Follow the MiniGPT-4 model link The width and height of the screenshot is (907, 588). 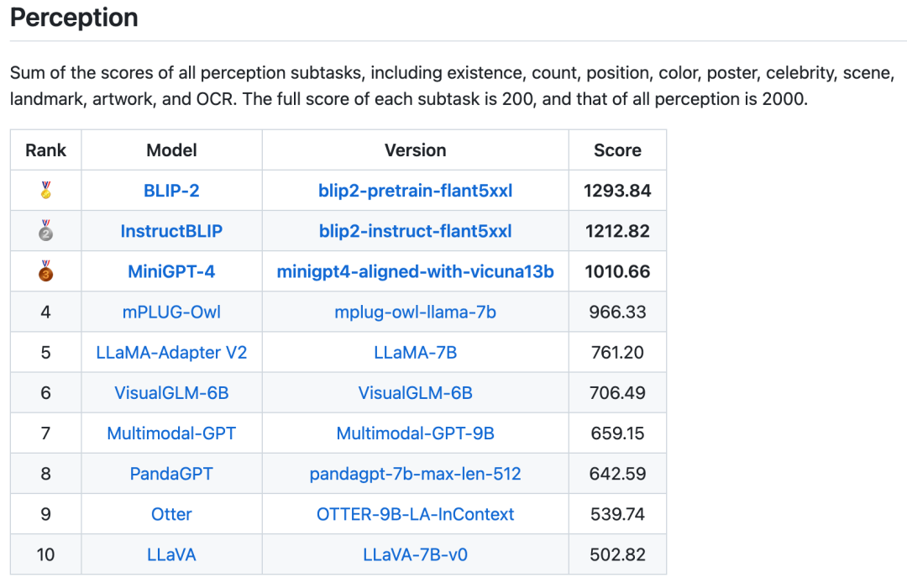click(x=171, y=271)
